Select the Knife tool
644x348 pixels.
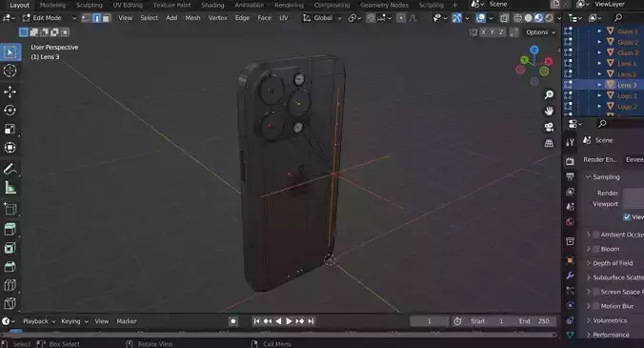click(10, 303)
